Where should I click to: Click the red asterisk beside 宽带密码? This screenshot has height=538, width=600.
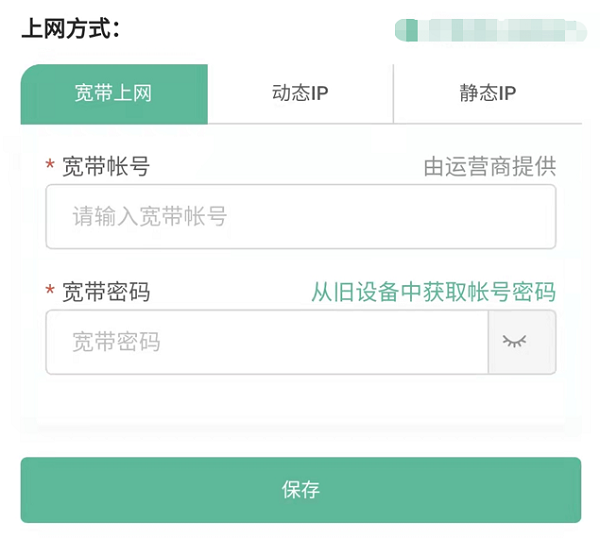click(50, 291)
